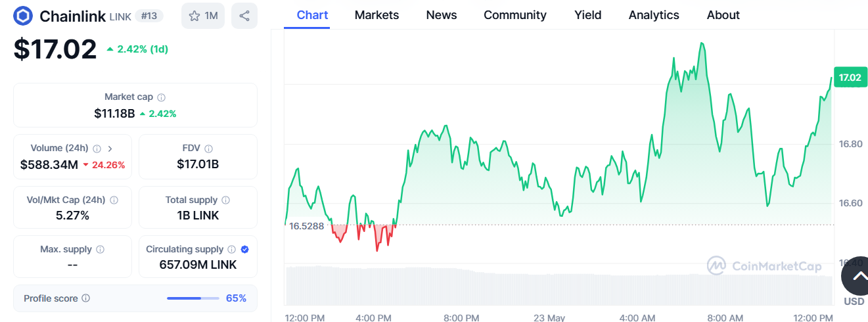
Task: Click the $11.18B market cap value
Action: pyautogui.click(x=114, y=114)
